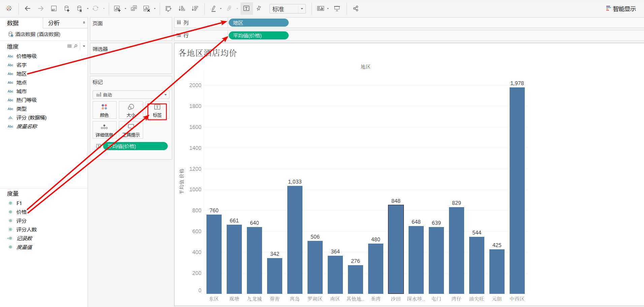Click the 平均值(价格) pill on Rows shelf
Viewport: 644px width, 307px height.
pyautogui.click(x=258, y=35)
